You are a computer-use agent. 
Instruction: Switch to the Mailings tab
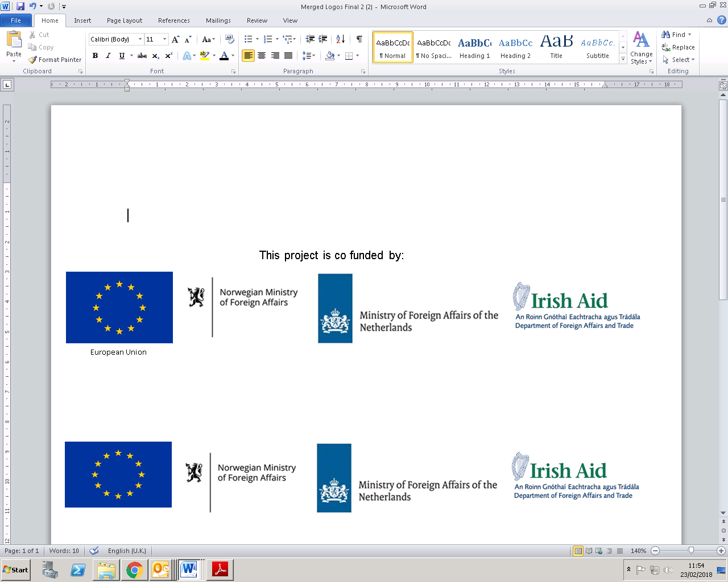(x=218, y=20)
